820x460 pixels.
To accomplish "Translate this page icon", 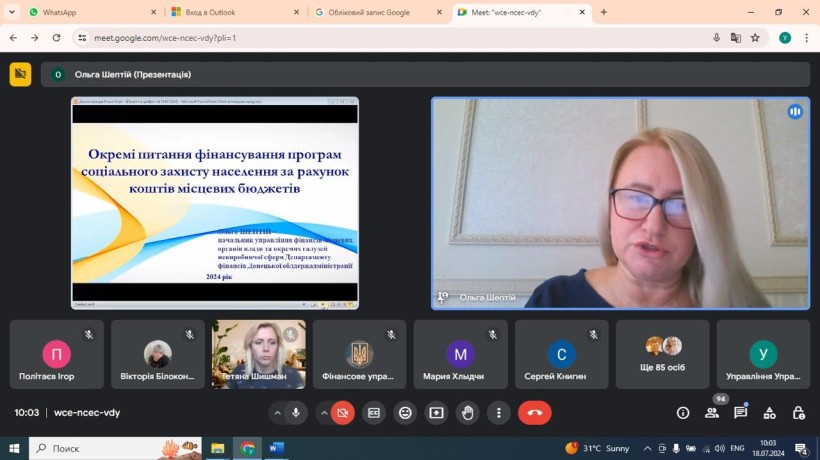I will (736, 38).
